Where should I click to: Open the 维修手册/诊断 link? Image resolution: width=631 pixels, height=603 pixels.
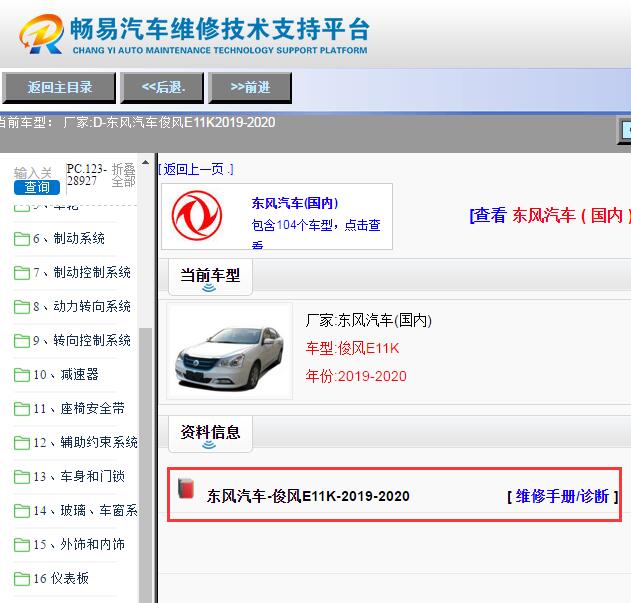coord(562,496)
